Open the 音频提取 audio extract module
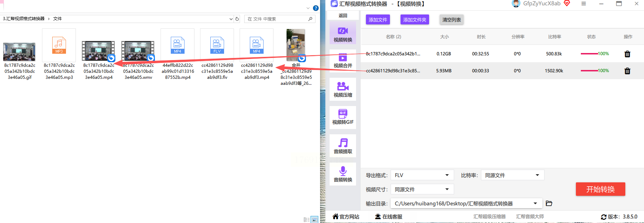This screenshot has height=223, width=644. [x=343, y=146]
